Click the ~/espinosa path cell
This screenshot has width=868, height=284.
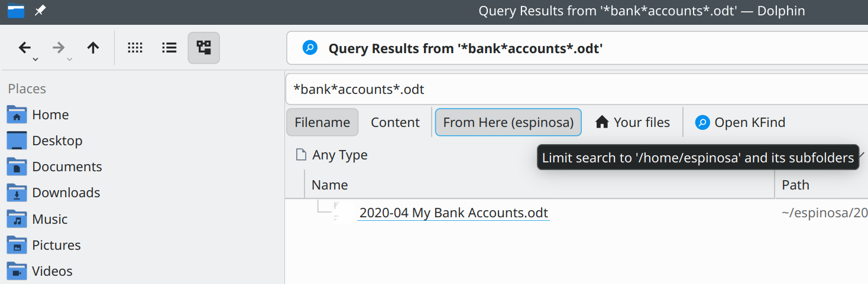click(x=824, y=213)
